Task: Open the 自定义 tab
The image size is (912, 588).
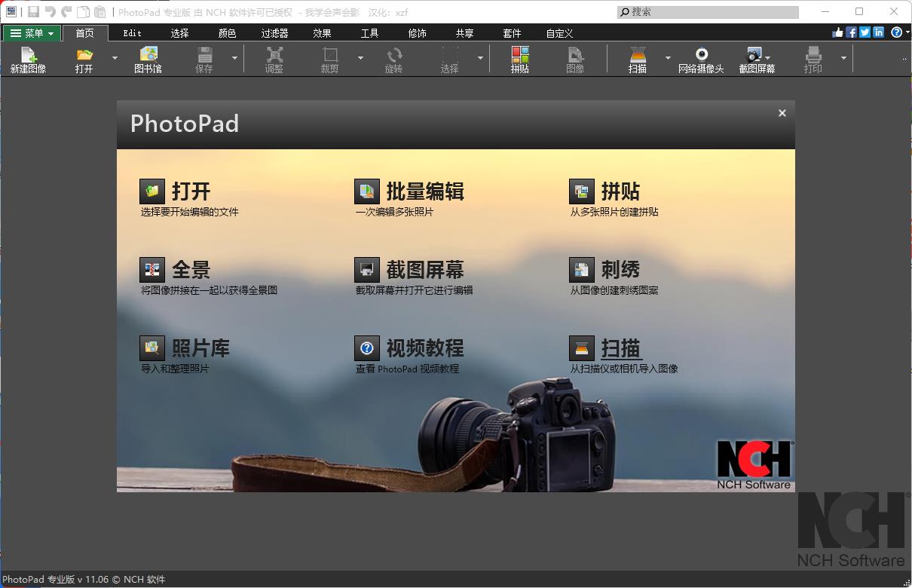Action: (x=559, y=33)
